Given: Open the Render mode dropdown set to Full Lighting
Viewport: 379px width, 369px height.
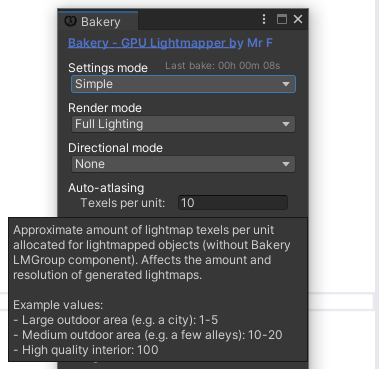Looking at the screenshot, I should click(183, 124).
